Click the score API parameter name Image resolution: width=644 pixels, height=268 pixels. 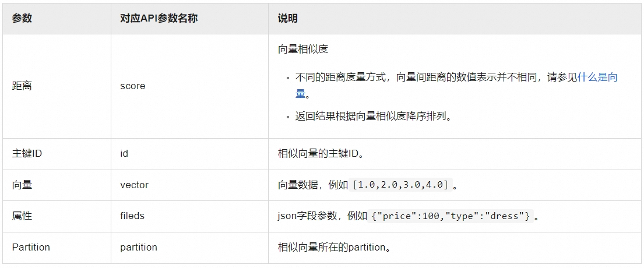point(132,86)
